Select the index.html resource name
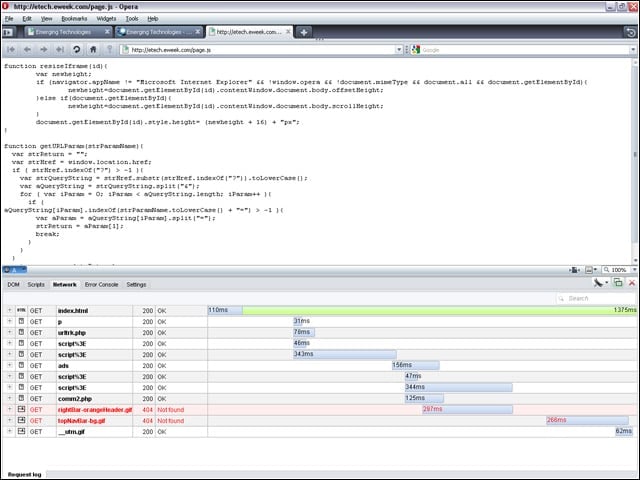This screenshot has height=480, width=640. point(73,311)
